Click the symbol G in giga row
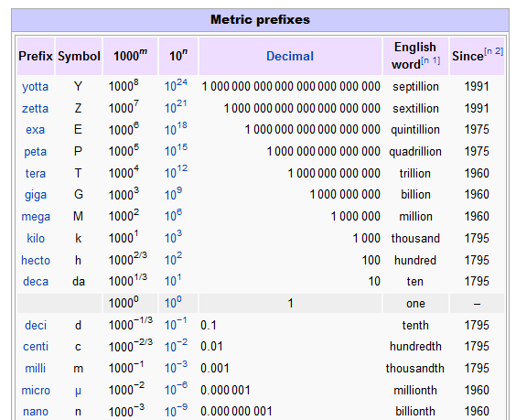The image size is (516, 420). coord(79,195)
